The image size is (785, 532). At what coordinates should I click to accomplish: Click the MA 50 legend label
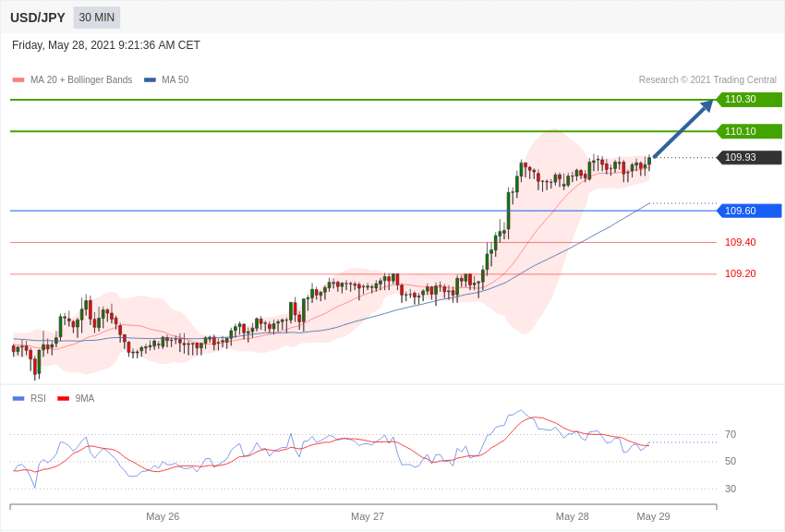[175, 80]
